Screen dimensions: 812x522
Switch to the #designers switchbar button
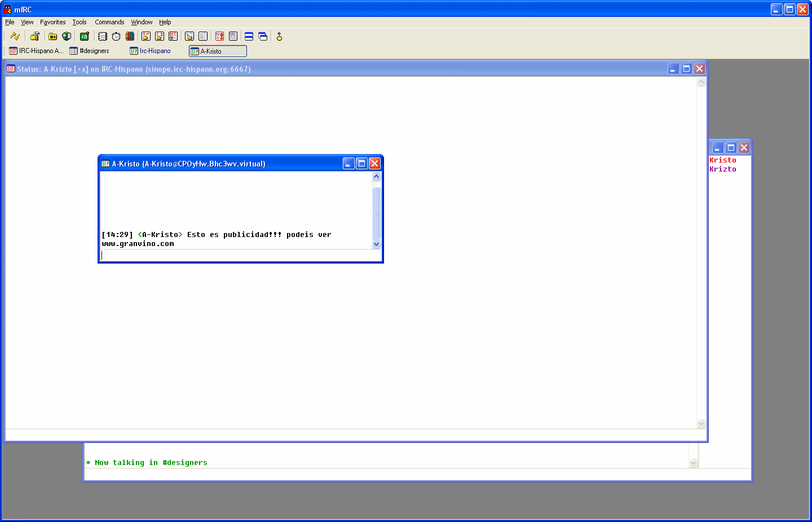click(90, 51)
